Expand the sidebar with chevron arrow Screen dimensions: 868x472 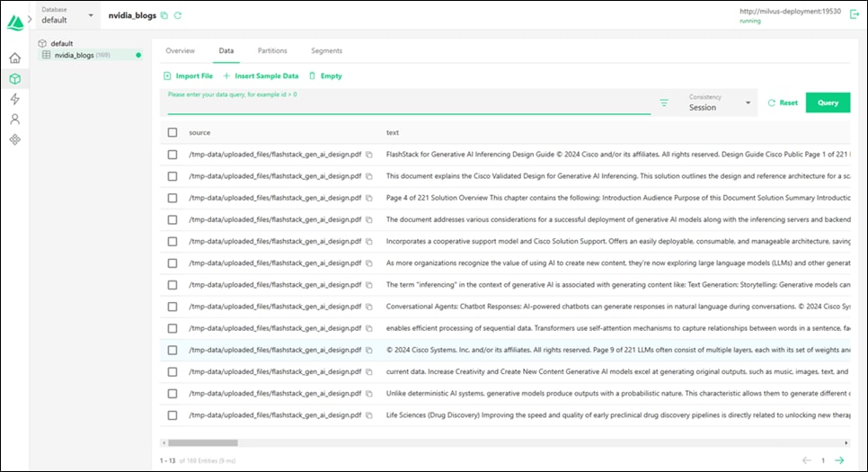[30, 20]
